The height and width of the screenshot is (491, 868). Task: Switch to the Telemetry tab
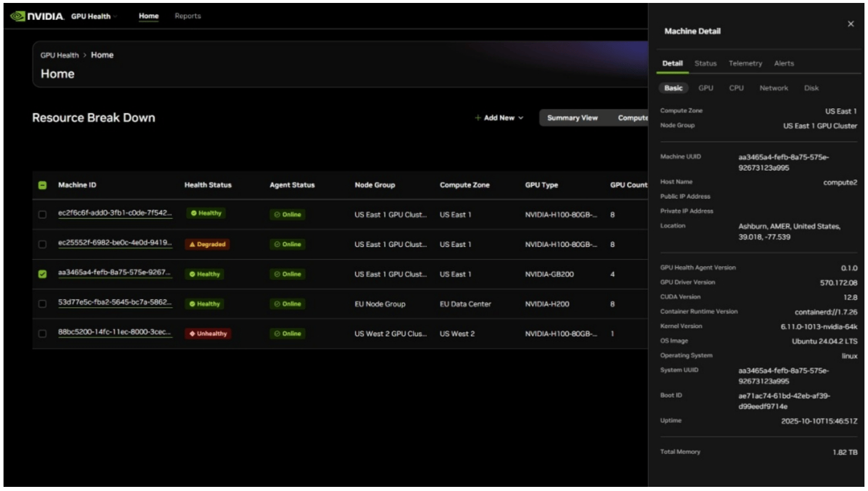coord(745,63)
